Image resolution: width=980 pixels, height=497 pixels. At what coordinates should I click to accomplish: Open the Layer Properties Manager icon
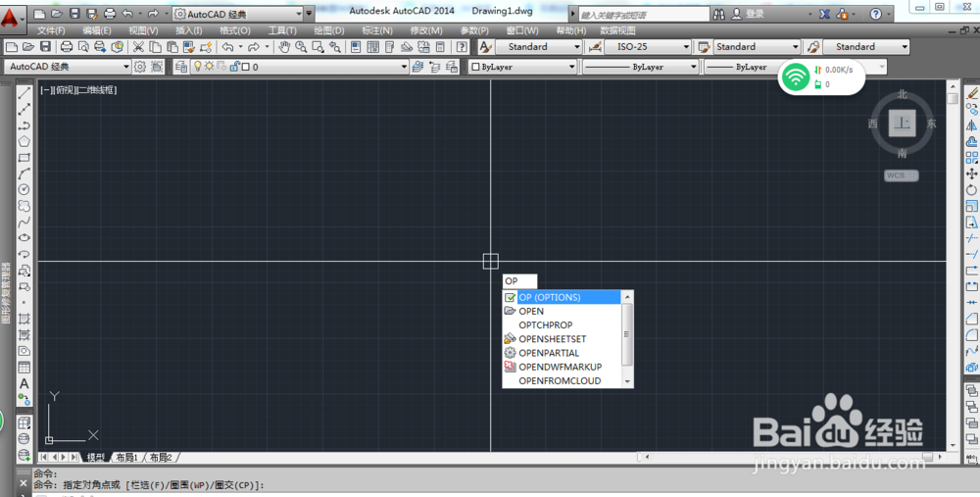181,67
